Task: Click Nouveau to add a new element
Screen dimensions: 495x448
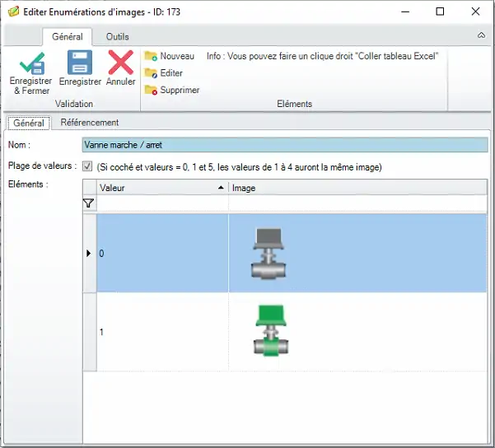Action: [x=169, y=56]
